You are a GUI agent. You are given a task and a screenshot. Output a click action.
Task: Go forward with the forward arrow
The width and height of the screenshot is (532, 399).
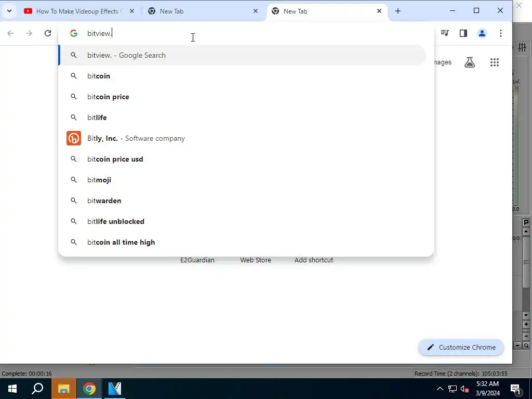coord(29,33)
